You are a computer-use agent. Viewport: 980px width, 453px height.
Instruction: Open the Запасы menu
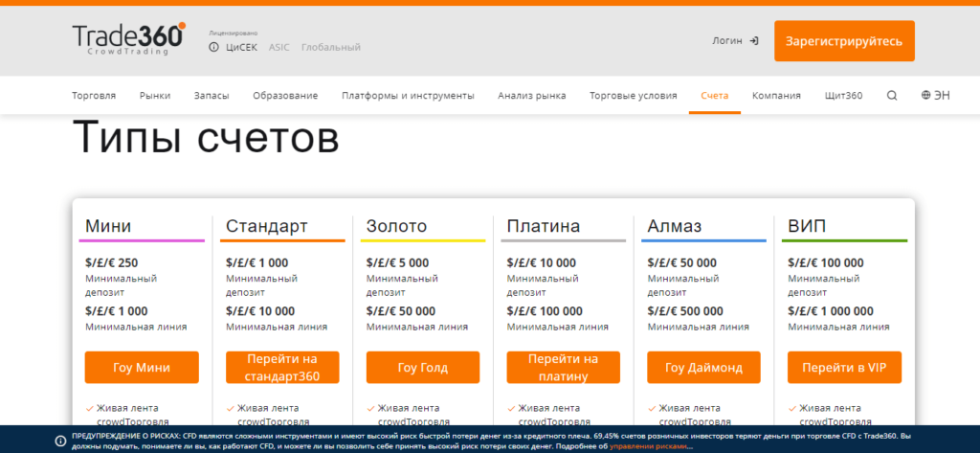click(212, 96)
